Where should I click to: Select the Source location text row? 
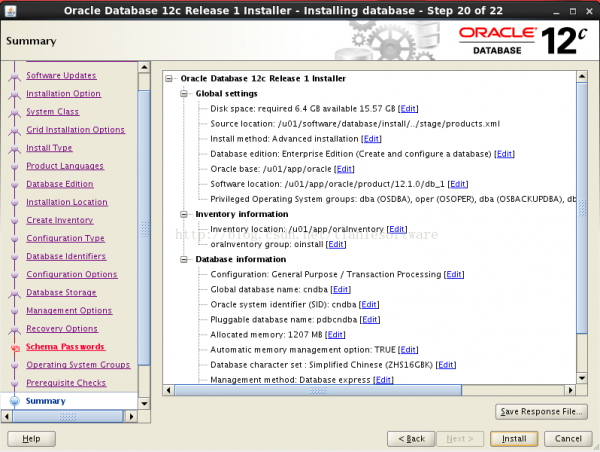pyautogui.click(x=355, y=124)
